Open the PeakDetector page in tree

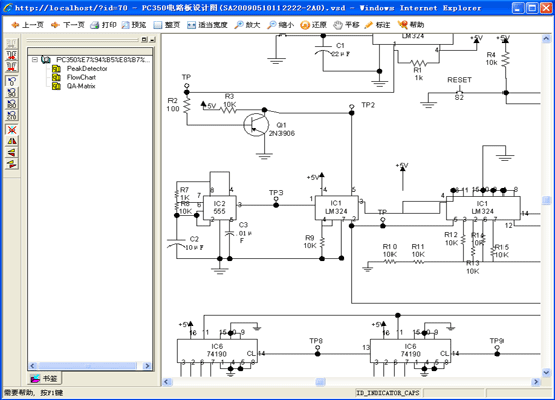(87, 68)
